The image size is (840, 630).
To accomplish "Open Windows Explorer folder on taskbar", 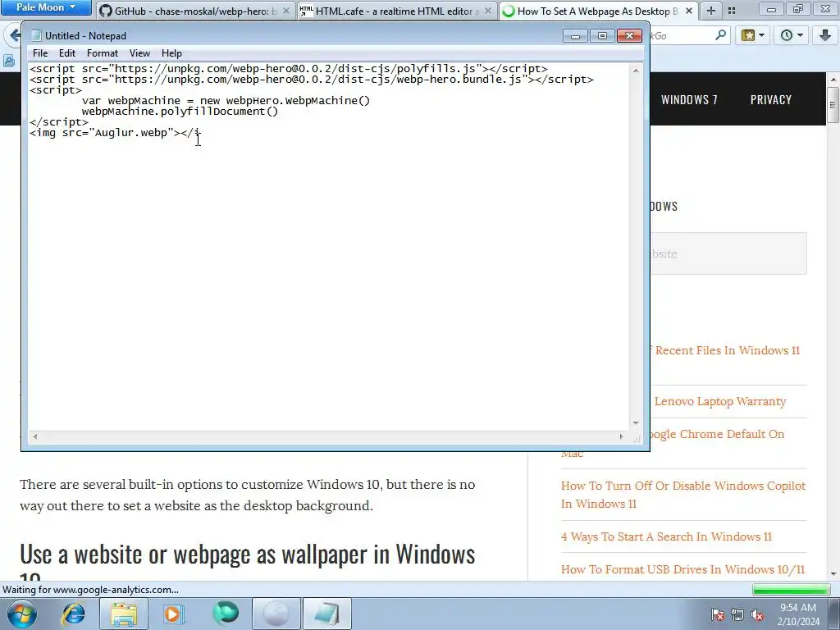I will [124, 614].
